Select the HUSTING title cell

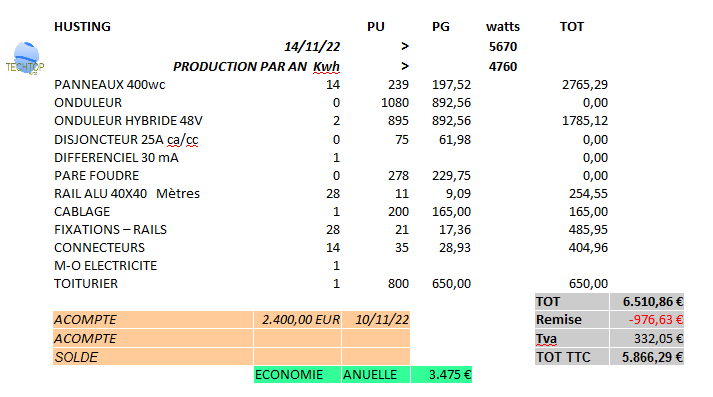coord(82,26)
